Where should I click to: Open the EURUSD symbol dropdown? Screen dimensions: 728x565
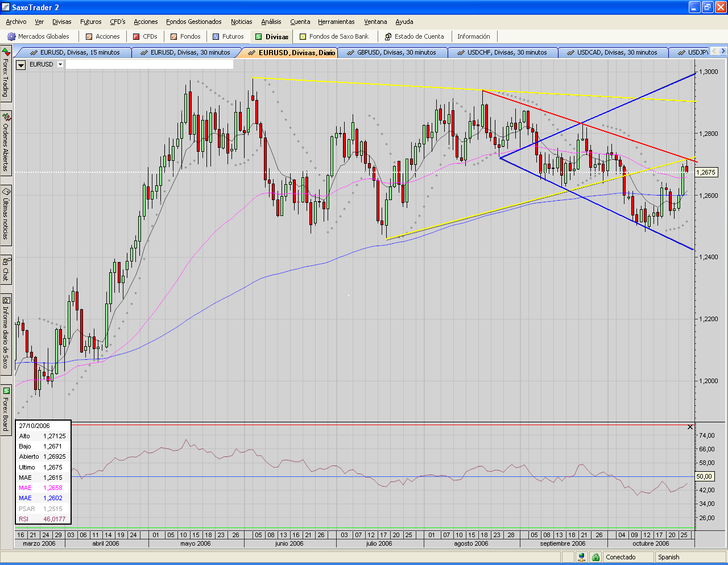point(60,64)
